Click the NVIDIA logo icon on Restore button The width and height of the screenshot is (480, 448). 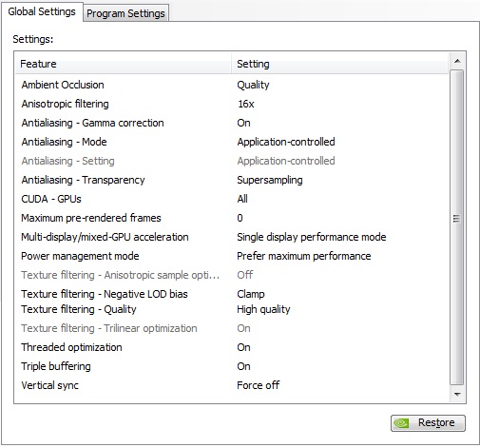point(401,423)
